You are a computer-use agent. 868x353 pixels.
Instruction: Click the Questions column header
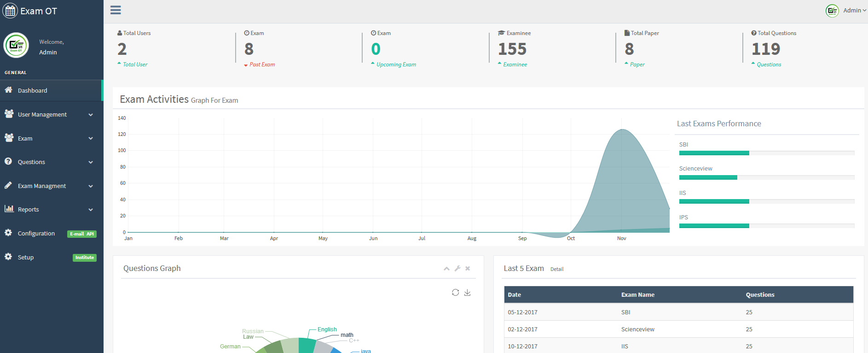click(x=760, y=295)
